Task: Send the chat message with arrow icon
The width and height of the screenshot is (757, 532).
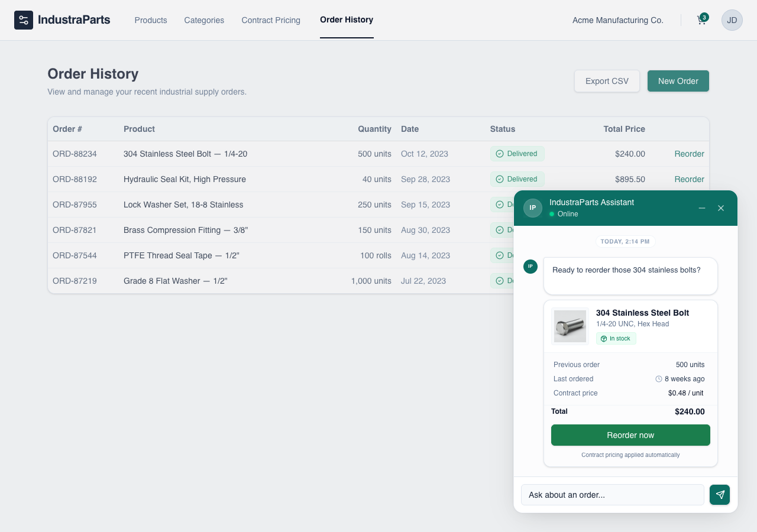Action: 720,495
